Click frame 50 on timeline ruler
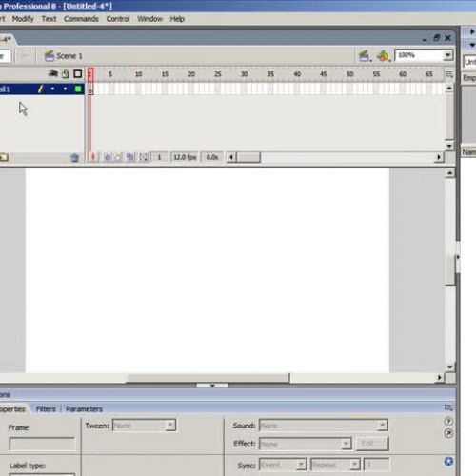 pos(349,74)
